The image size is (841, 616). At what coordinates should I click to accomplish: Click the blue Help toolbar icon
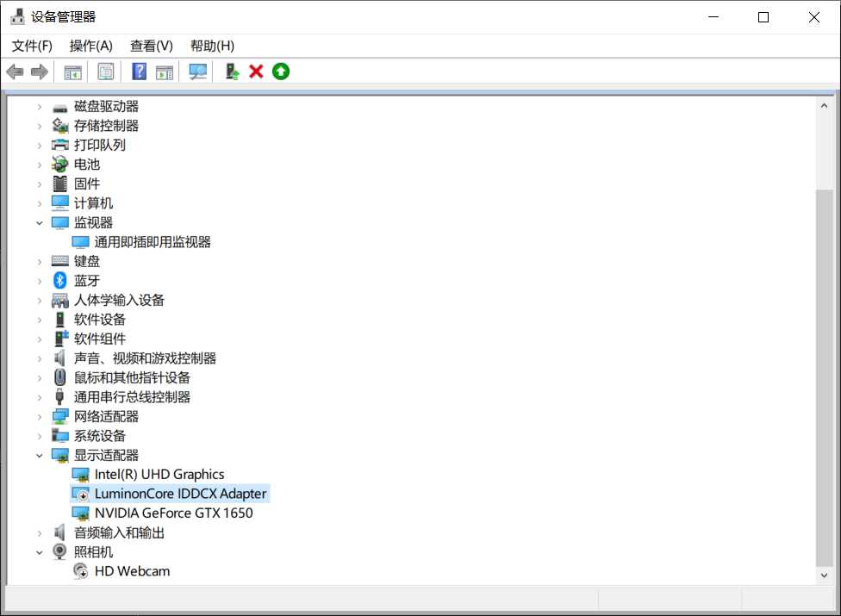click(x=138, y=72)
